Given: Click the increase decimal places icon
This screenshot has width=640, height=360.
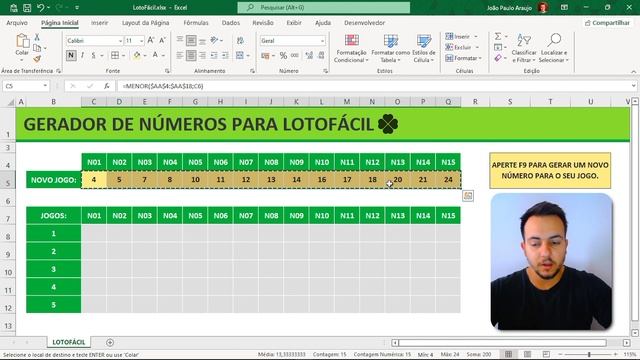Looking at the screenshot, I should coord(309,56).
